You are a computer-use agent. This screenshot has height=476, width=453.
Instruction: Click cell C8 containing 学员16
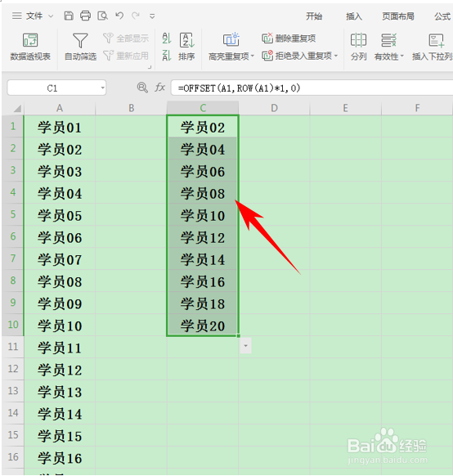click(203, 281)
